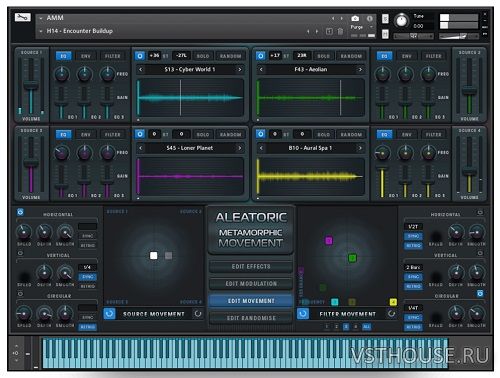Click the EDIT EFFECTS button
This screenshot has height=378, width=500.
pos(251,267)
